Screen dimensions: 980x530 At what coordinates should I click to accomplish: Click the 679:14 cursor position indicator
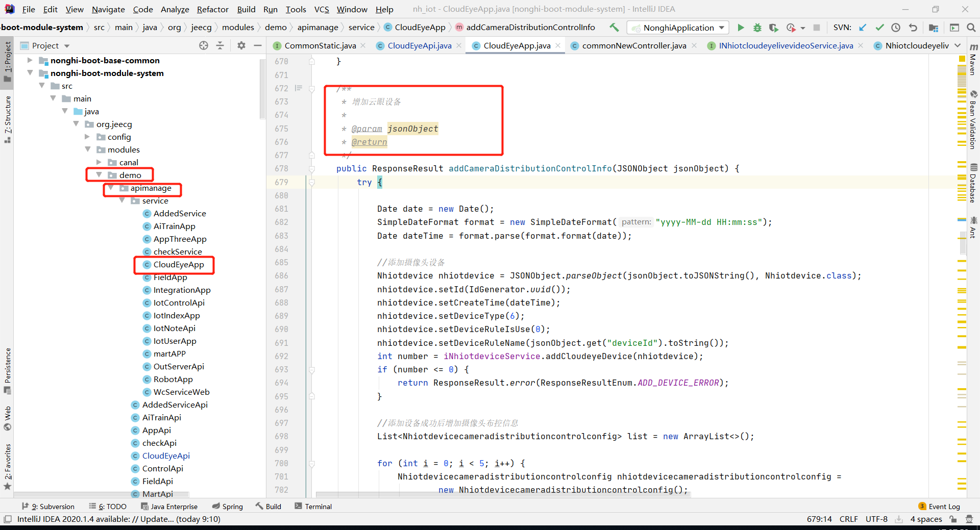tap(819, 519)
